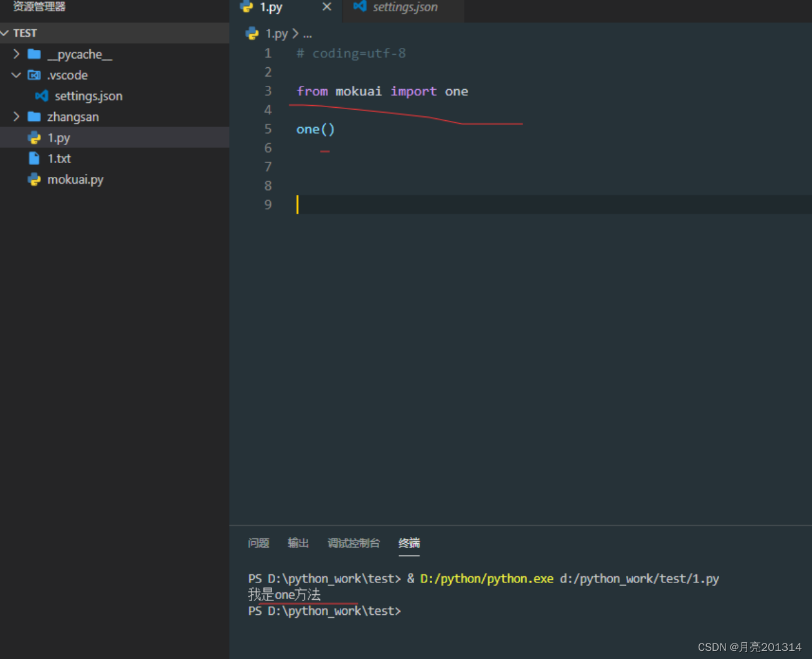Open 1.txt from the explorer

coord(115,158)
